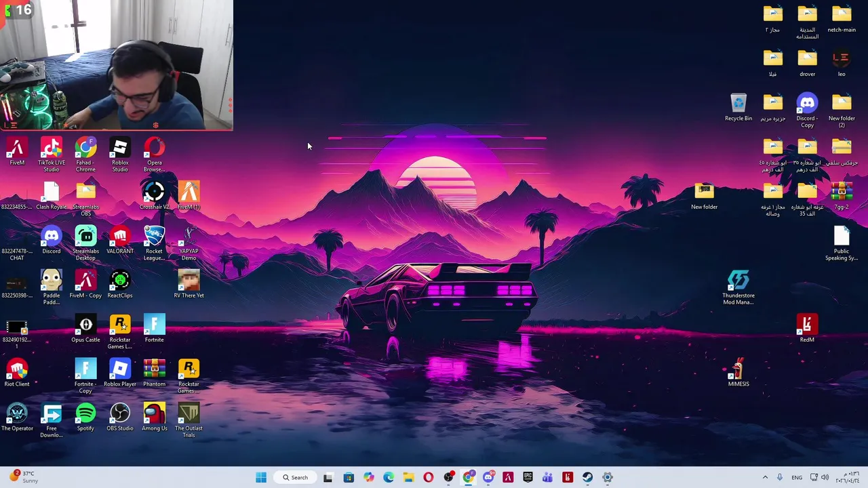The height and width of the screenshot is (488, 868).
Task: Open the TikTok LIVE Studio shortcut
Action: point(52,155)
